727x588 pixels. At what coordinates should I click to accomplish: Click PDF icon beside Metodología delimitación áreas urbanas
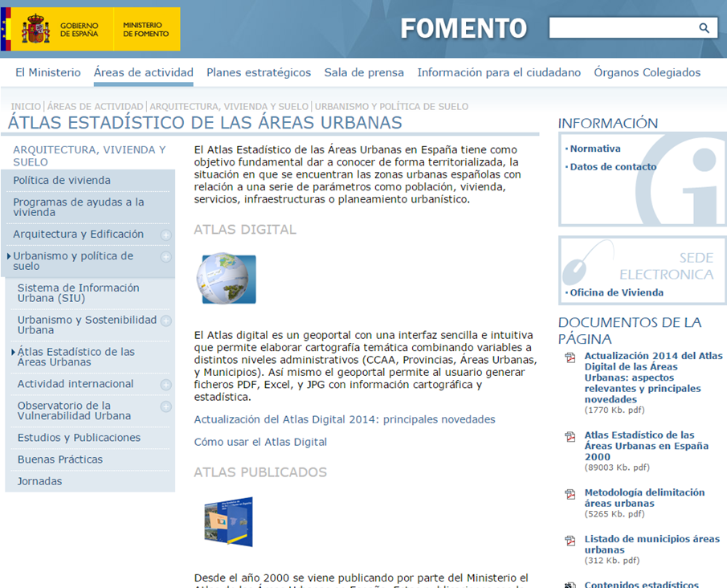click(570, 494)
